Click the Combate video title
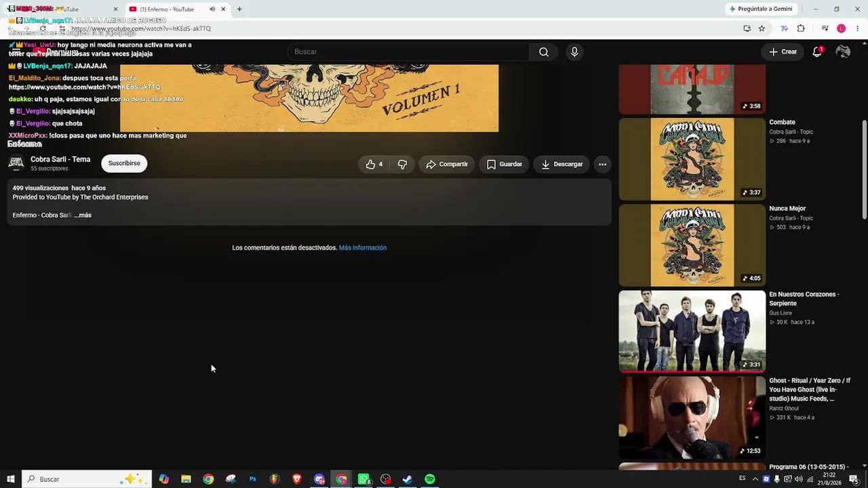The width and height of the screenshot is (868, 488). [x=782, y=123]
